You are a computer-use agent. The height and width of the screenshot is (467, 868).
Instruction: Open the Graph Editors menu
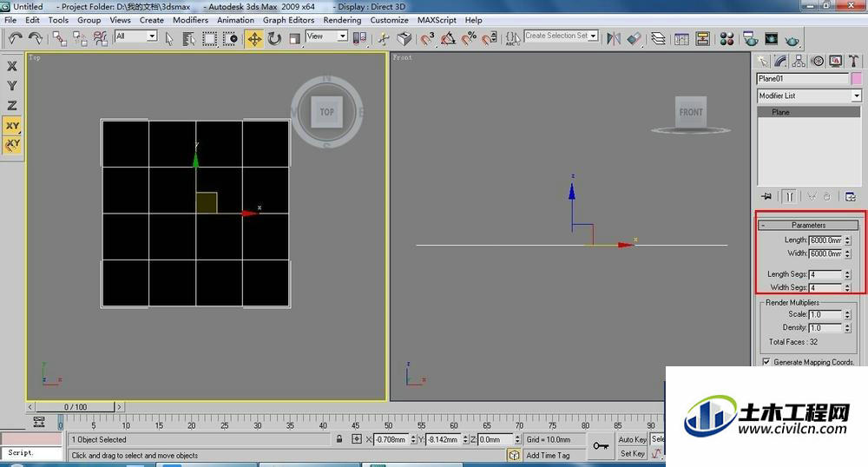coord(288,20)
